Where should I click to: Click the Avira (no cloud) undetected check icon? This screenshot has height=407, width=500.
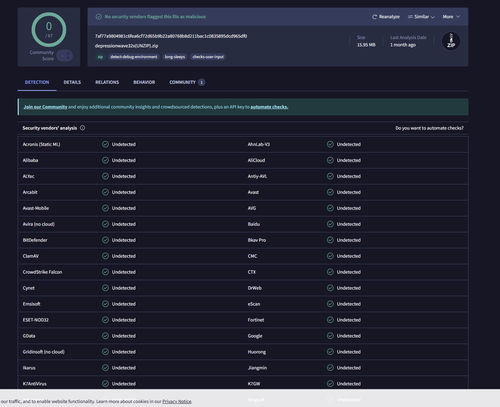[105, 224]
